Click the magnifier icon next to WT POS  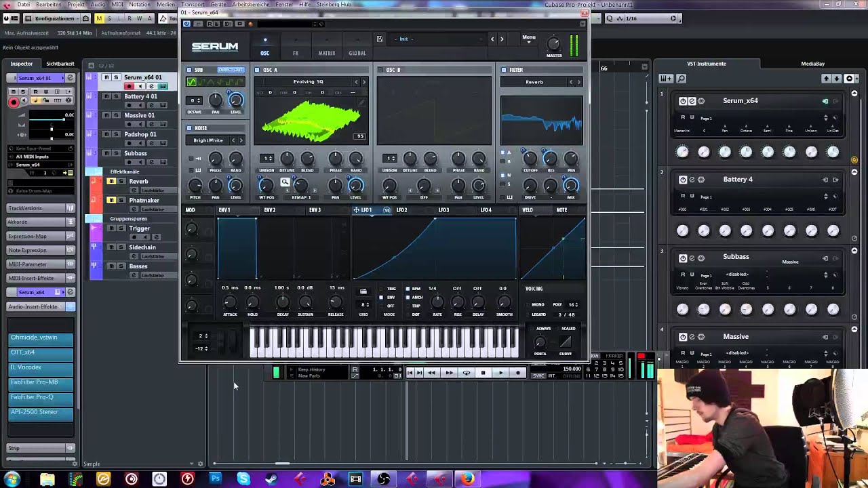285,182
